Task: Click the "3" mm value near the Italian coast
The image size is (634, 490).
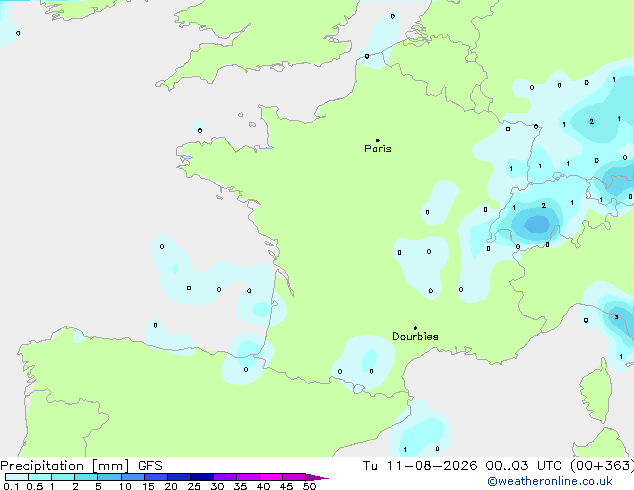Action: [616, 317]
